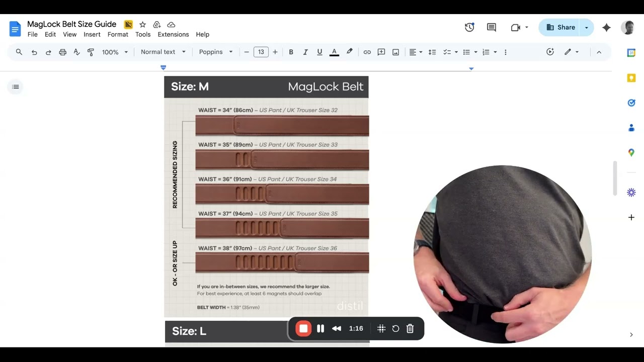Open line and paragraph spacing
This screenshot has width=644, height=362.
(x=432, y=52)
